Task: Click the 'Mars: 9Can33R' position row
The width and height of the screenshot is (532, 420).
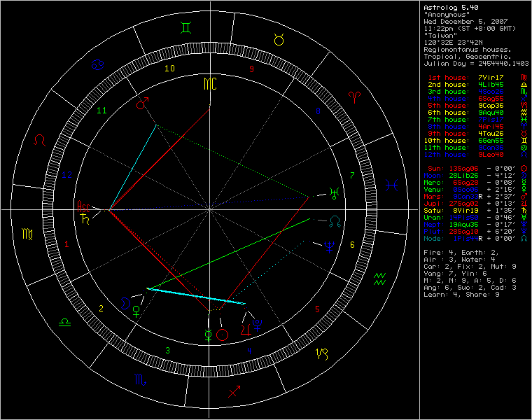Action: (x=476, y=197)
